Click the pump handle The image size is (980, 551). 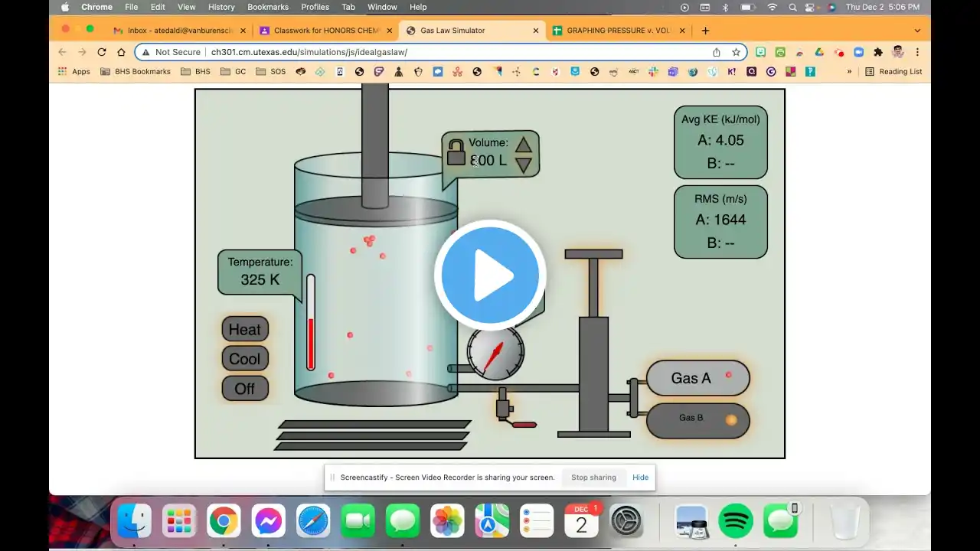tap(593, 254)
